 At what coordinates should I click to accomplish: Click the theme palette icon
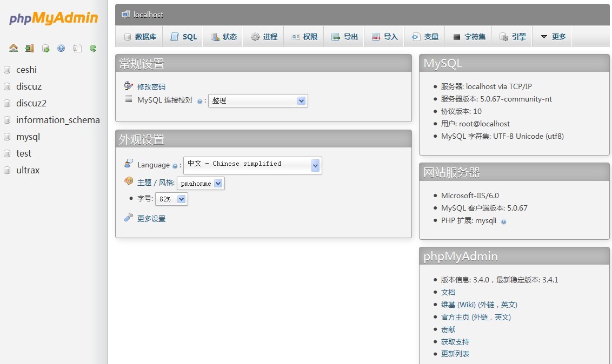coord(129,181)
